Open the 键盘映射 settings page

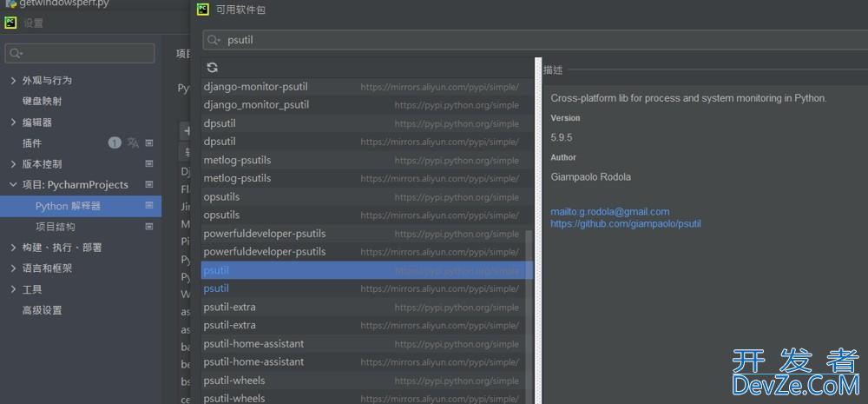click(42, 102)
